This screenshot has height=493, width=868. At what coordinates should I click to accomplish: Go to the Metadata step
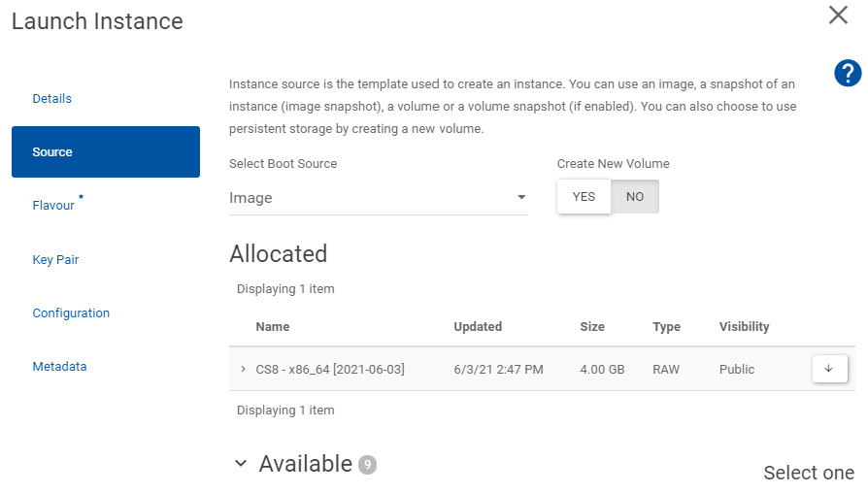[59, 367]
